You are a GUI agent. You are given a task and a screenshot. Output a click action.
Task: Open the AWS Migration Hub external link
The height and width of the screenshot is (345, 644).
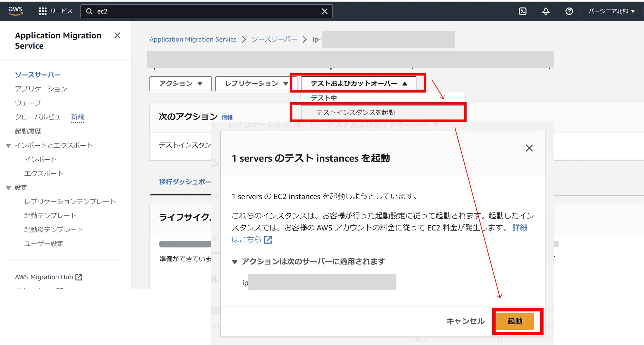click(x=49, y=277)
